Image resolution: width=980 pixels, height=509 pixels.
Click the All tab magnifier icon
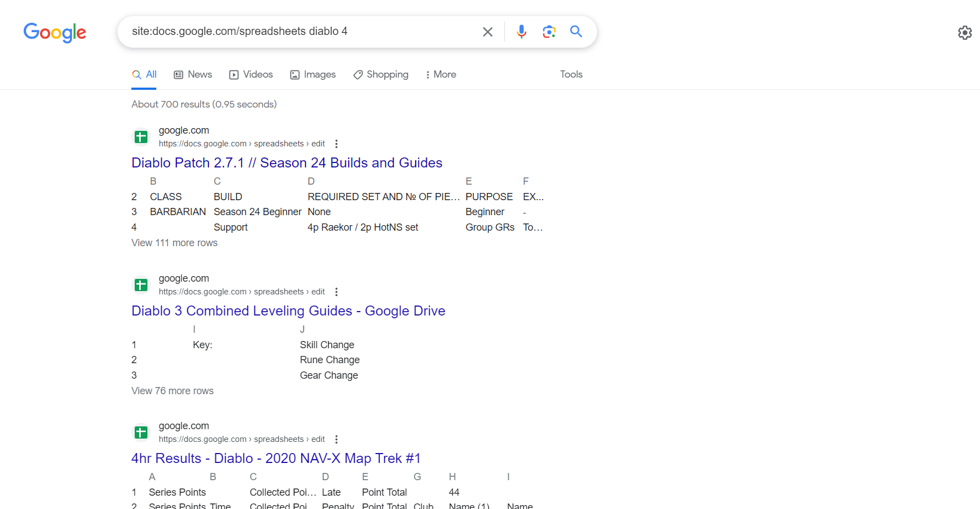click(x=136, y=74)
